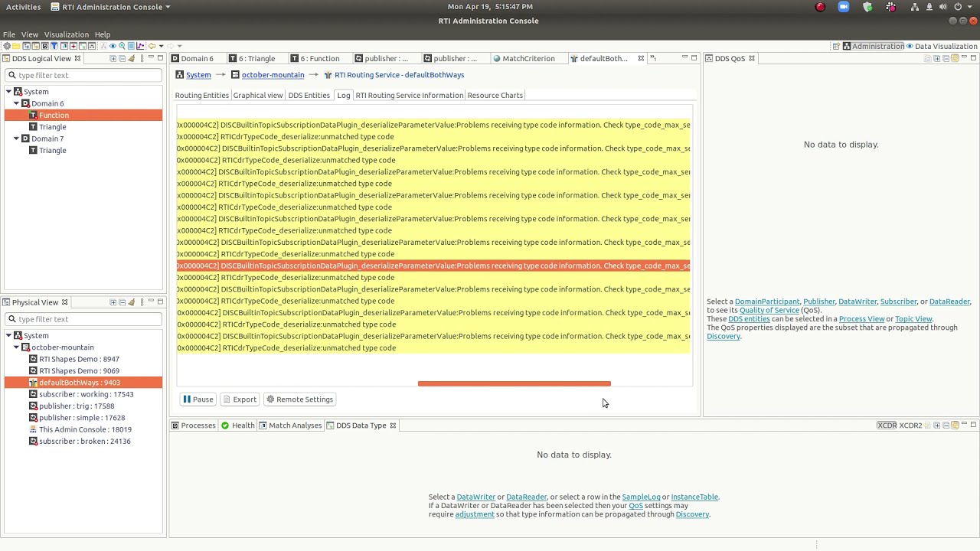This screenshot has height=551, width=980.
Task: Collapse all in Physical View
Action: [122, 302]
